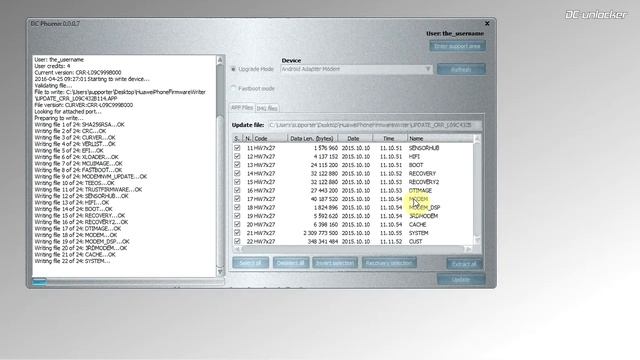
Task: Uncheck the SENSORHUB row checkbox
Action: tap(237, 148)
